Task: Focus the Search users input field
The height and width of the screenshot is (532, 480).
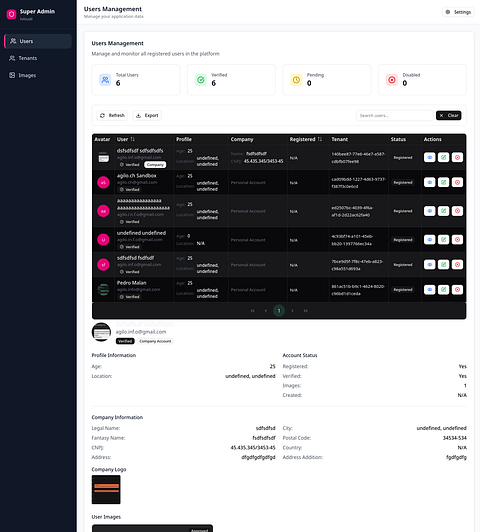Action: [395, 115]
